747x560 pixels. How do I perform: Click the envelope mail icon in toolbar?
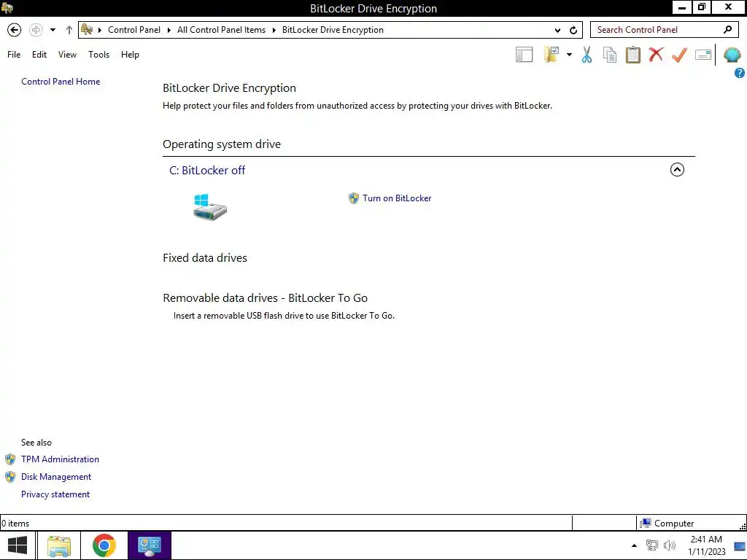point(703,55)
